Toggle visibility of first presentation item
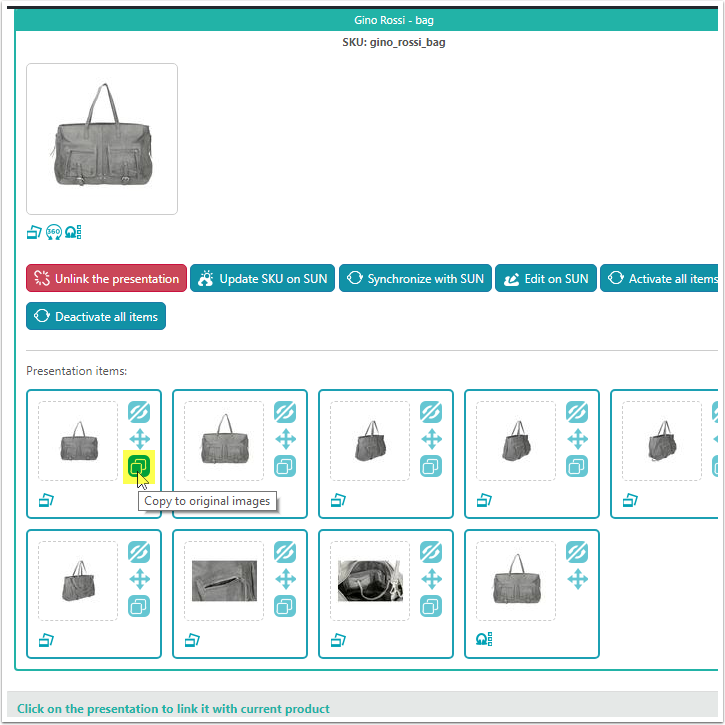 coord(139,412)
